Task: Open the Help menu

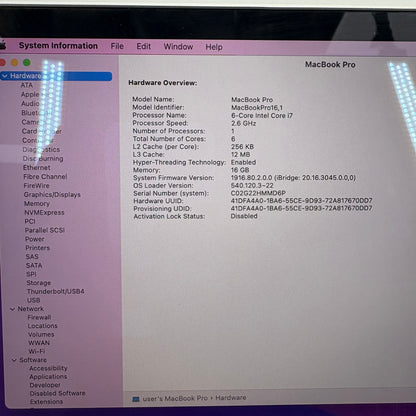Action: 214,47
